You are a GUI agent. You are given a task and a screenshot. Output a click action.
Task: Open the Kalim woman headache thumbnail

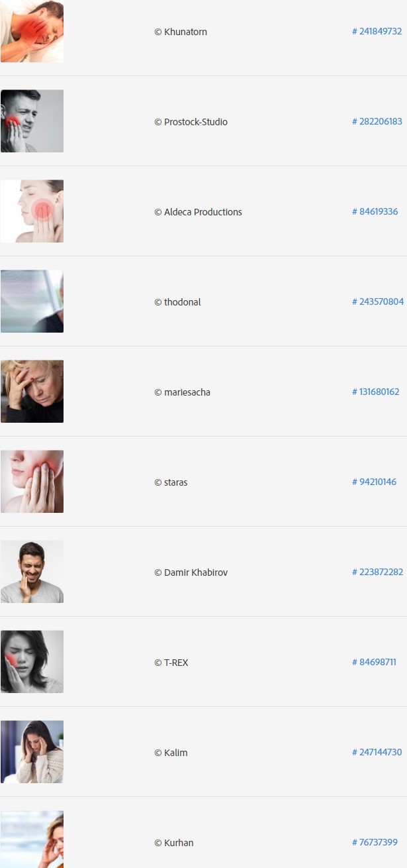(32, 752)
